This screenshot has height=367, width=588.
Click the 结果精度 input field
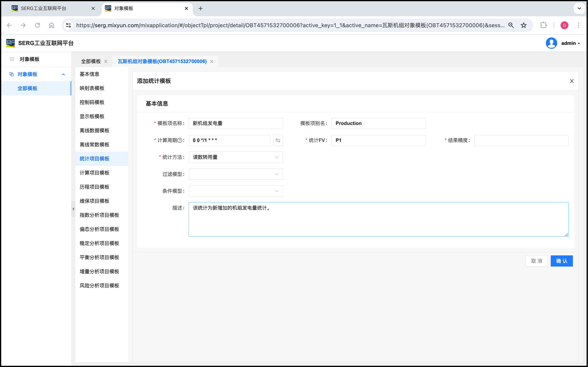pos(521,140)
